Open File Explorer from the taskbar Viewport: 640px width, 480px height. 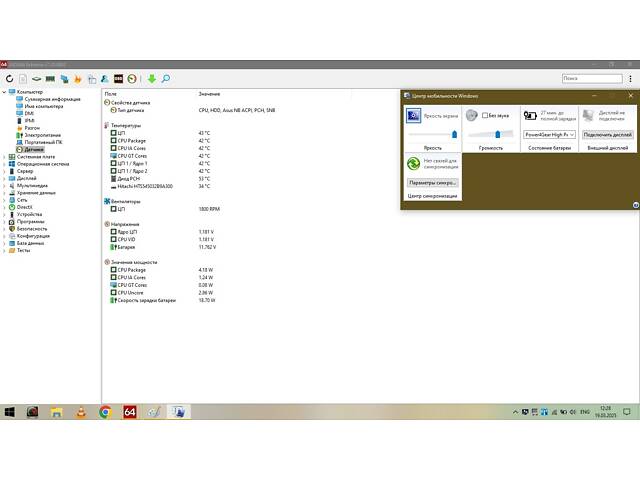tap(56, 412)
